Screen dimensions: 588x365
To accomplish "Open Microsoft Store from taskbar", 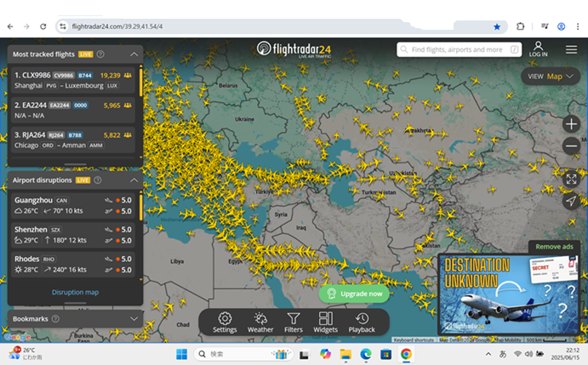I will [385, 354].
